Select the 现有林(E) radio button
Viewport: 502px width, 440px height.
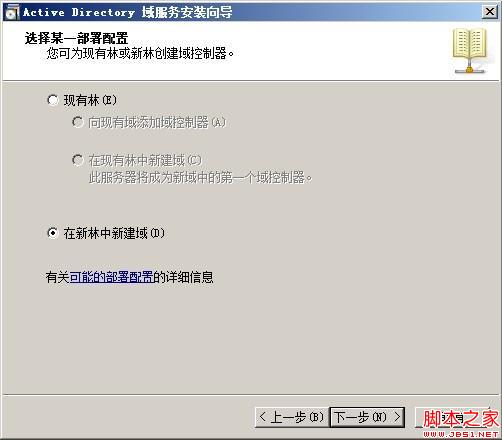coord(53,100)
